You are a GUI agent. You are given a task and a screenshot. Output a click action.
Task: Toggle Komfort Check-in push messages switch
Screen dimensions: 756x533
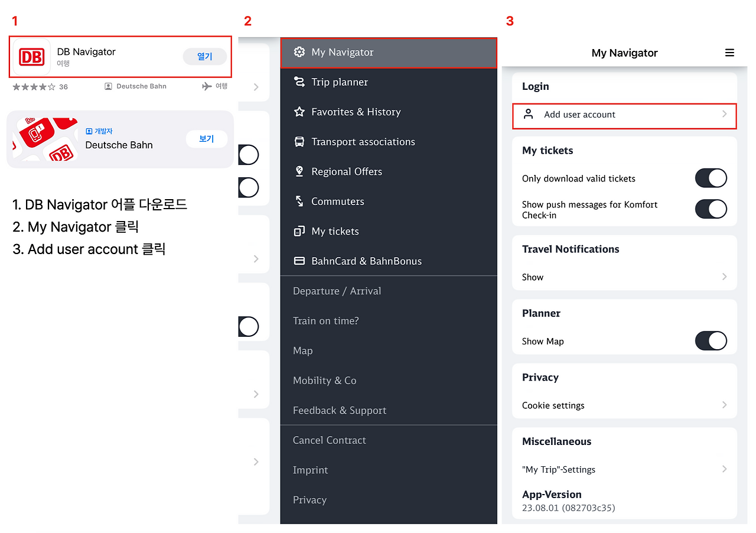point(711,209)
